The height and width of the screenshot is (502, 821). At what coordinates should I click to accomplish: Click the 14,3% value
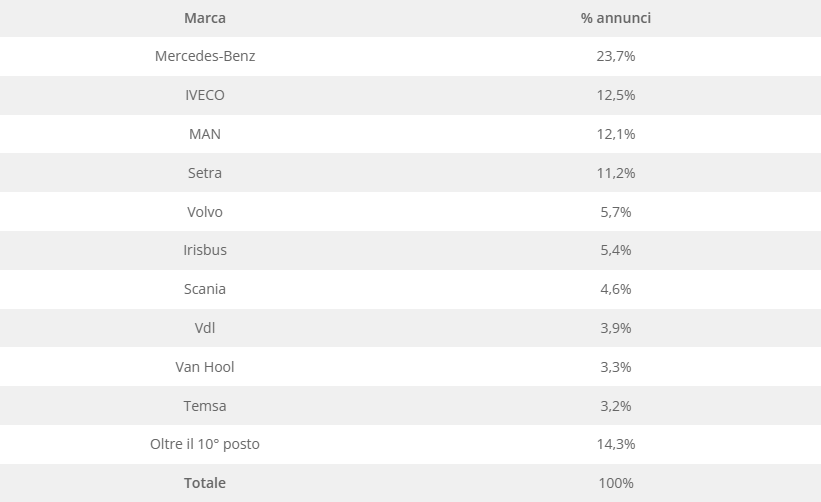616,444
